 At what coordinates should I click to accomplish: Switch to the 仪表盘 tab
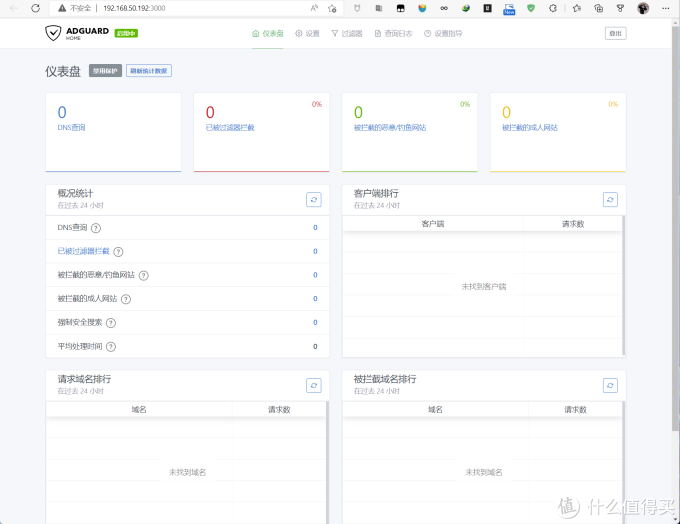pos(268,33)
